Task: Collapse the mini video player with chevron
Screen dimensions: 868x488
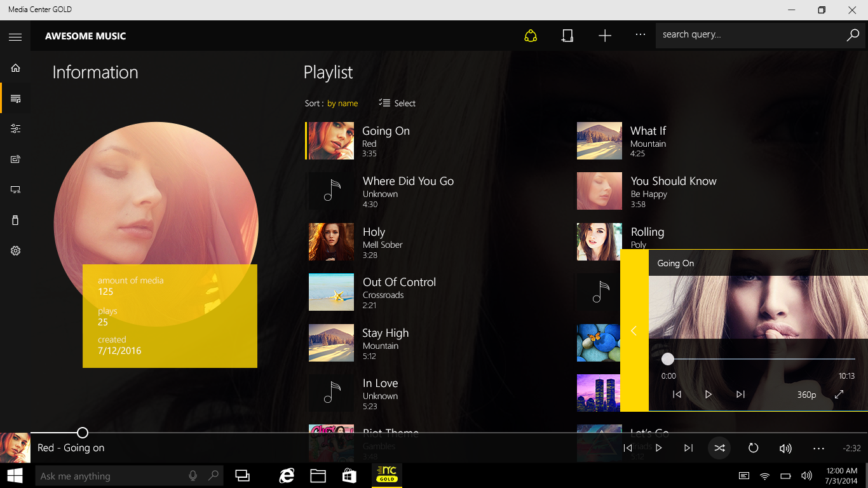Action: pyautogui.click(x=634, y=330)
